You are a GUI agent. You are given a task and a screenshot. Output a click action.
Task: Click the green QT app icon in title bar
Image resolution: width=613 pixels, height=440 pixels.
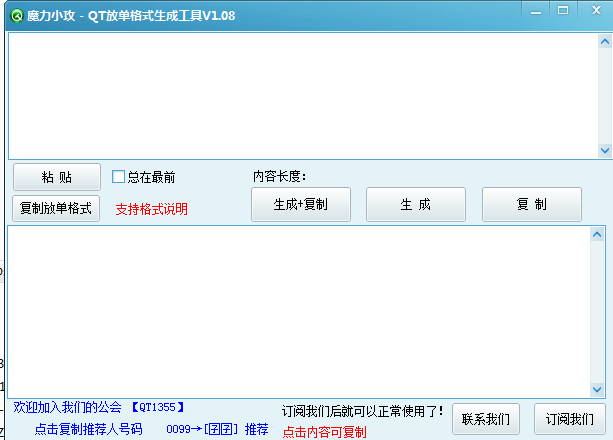(17, 16)
